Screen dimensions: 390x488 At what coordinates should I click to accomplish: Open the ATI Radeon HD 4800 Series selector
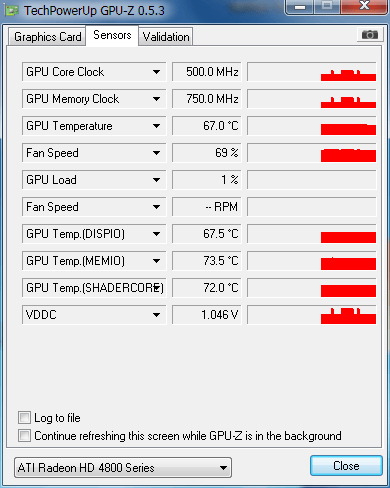tap(123, 468)
